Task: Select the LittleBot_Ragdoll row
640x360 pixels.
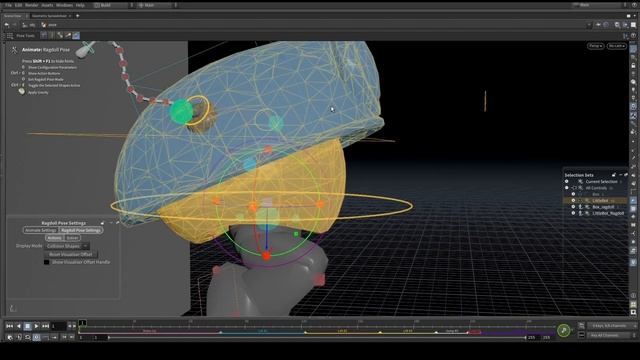Action: [596, 213]
